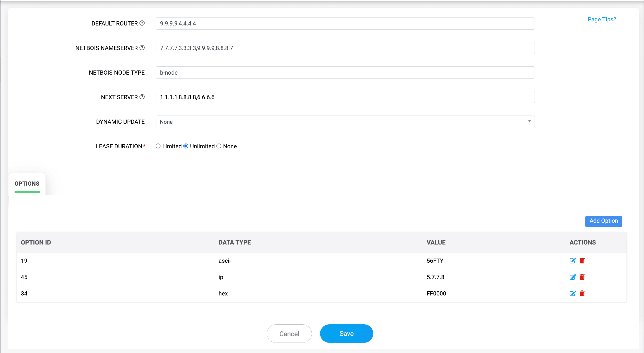644x353 pixels.
Task: Click the Netbois Node Type field
Action: point(345,73)
